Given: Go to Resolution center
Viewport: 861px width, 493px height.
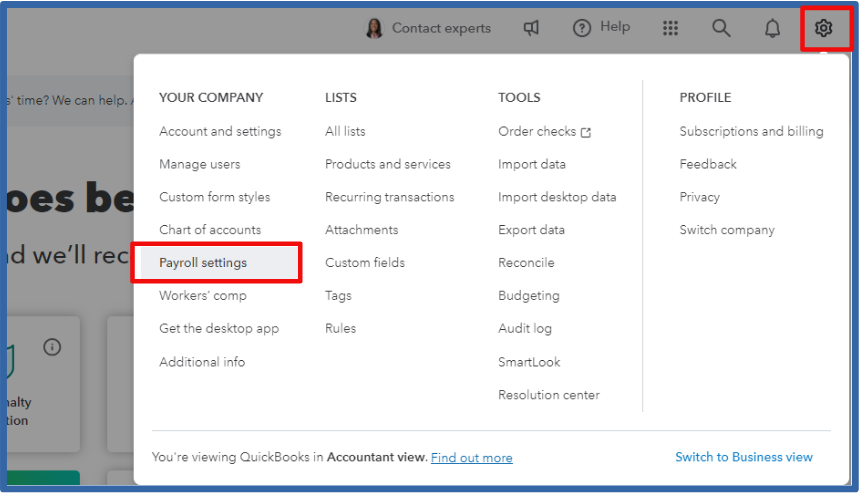Looking at the screenshot, I should pos(549,395).
